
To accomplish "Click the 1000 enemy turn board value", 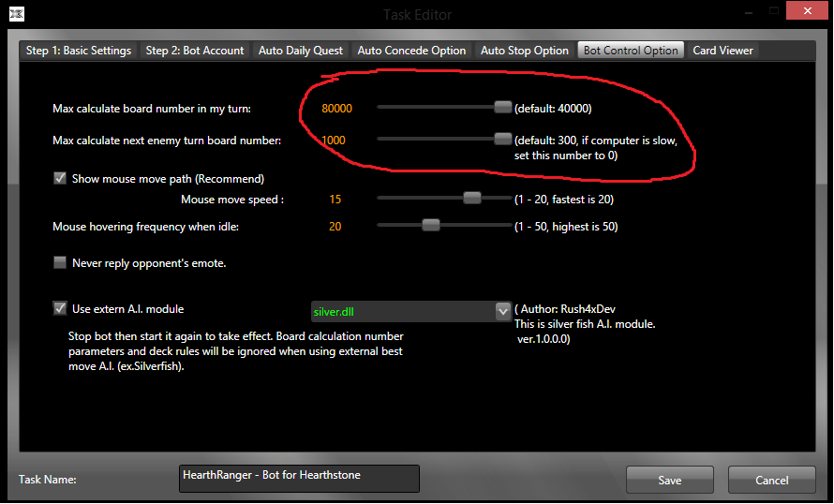I will click(x=334, y=141).
